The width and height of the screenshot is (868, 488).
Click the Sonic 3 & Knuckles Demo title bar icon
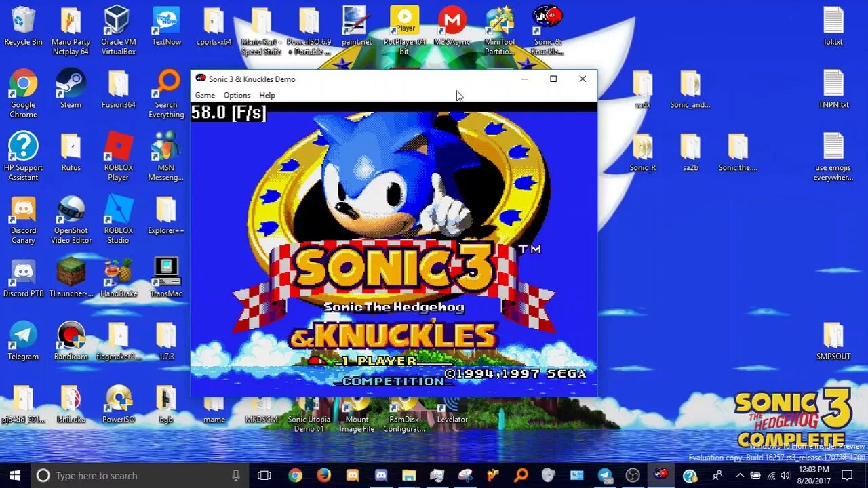[x=201, y=79]
